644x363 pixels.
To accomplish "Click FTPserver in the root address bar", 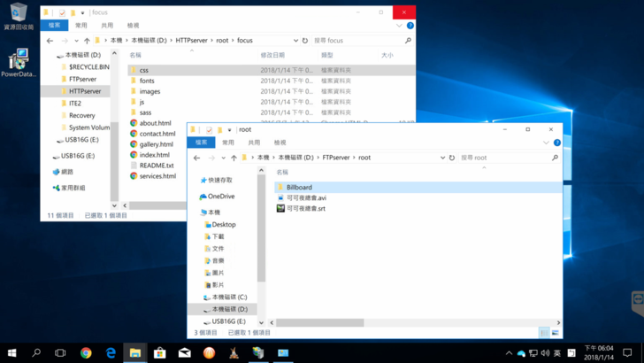I will pos(333,158).
